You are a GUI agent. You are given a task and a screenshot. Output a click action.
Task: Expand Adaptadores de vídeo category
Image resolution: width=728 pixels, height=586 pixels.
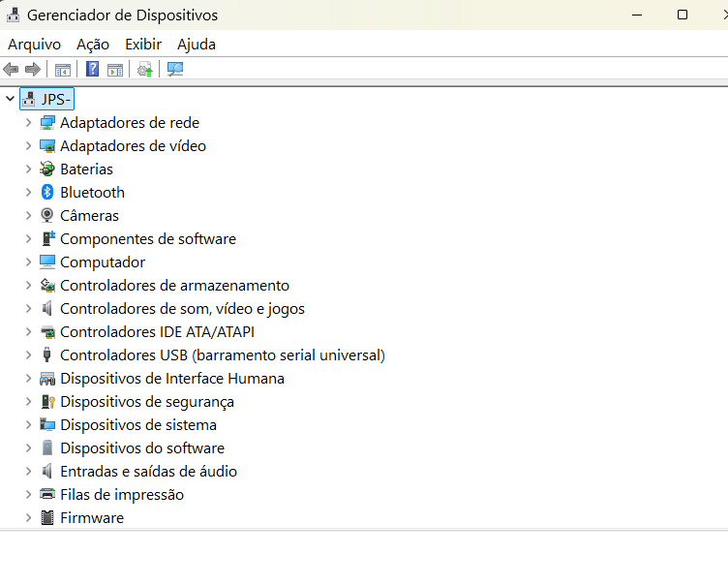tap(28, 146)
